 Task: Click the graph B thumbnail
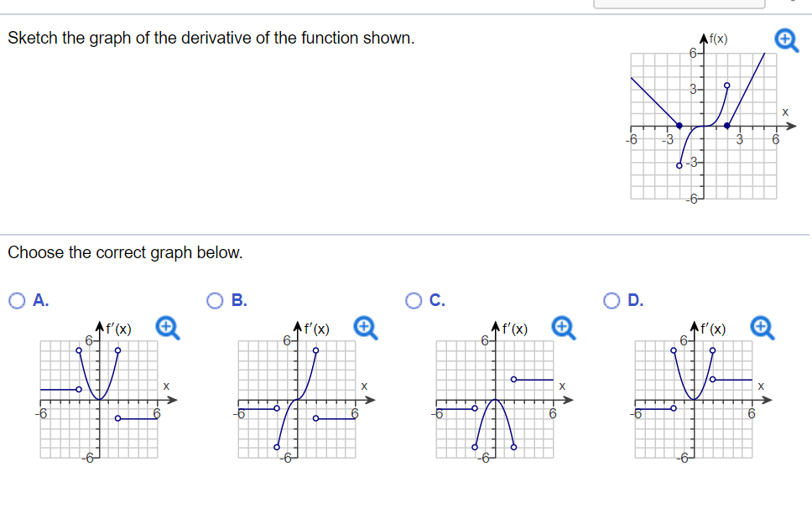[x=295, y=398]
